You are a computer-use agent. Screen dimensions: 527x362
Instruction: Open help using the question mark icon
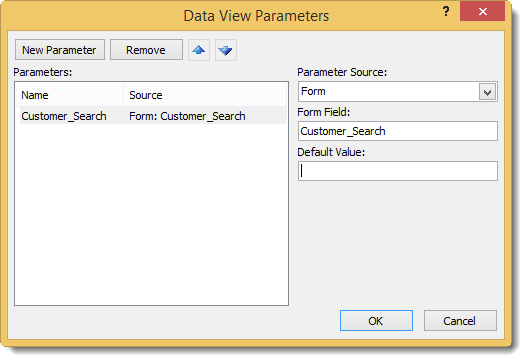[446, 11]
